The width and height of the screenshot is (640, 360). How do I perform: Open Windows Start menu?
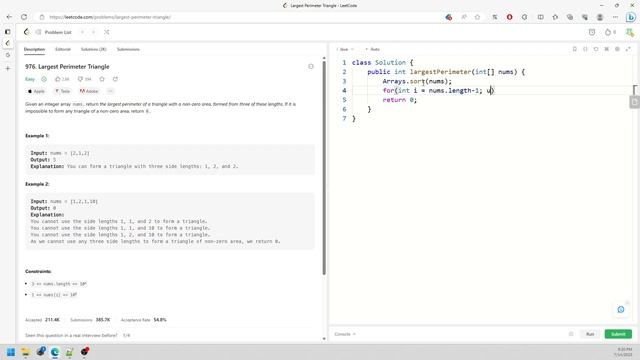pyautogui.click(x=11, y=352)
